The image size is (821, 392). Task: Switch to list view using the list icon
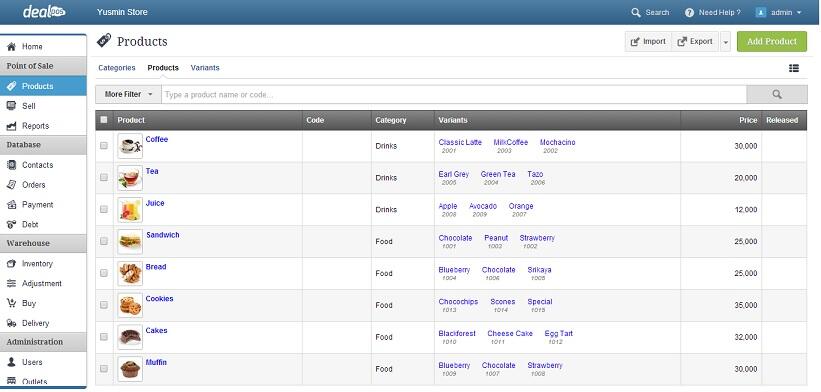[794, 68]
